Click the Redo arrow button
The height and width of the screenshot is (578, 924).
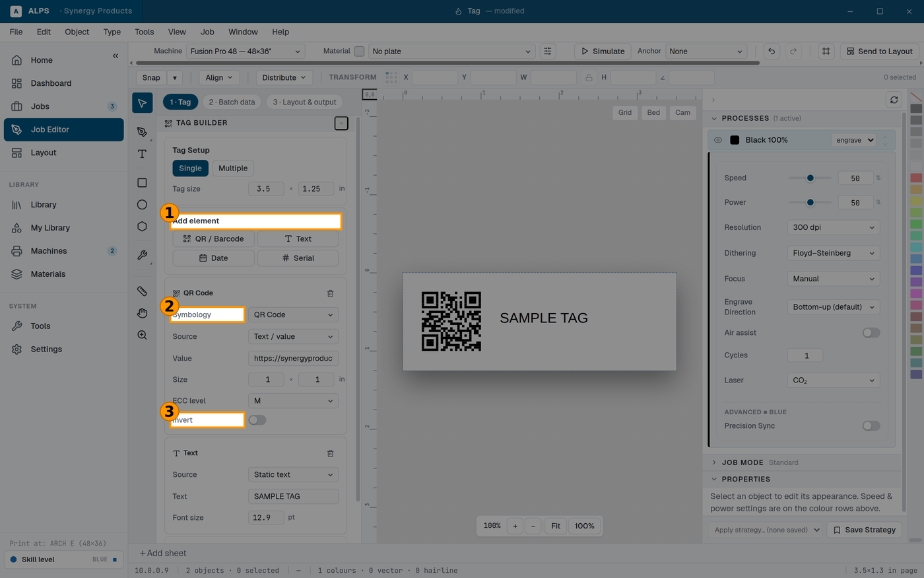[x=793, y=51]
